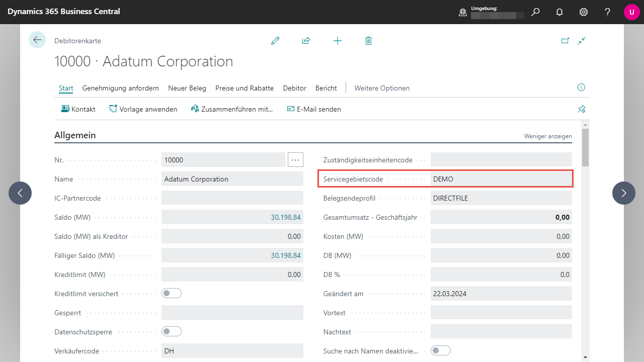Open Neuer Beleg menu
Screen dimensions: 644x362
click(187, 88)
